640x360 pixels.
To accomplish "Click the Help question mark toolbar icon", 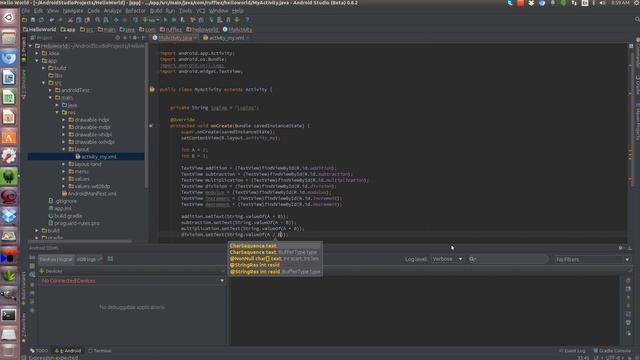I will pos(247,20).
